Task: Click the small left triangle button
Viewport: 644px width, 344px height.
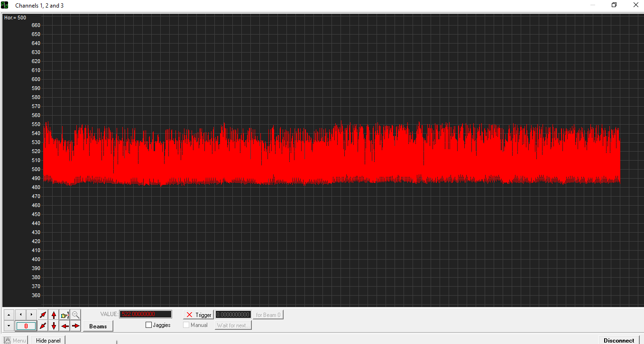Action: click(x=20, y=315)
